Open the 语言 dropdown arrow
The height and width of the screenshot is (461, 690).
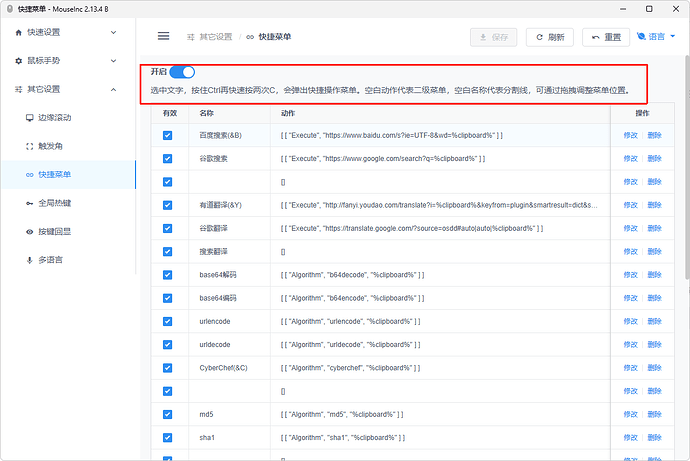click(672, 36)
